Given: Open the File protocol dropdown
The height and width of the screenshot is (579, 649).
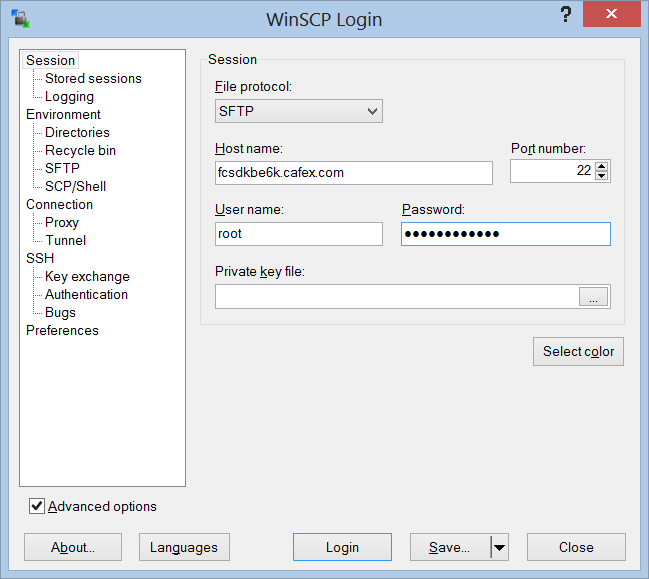Looking at the screenshot, I should [x=299, y=111].
